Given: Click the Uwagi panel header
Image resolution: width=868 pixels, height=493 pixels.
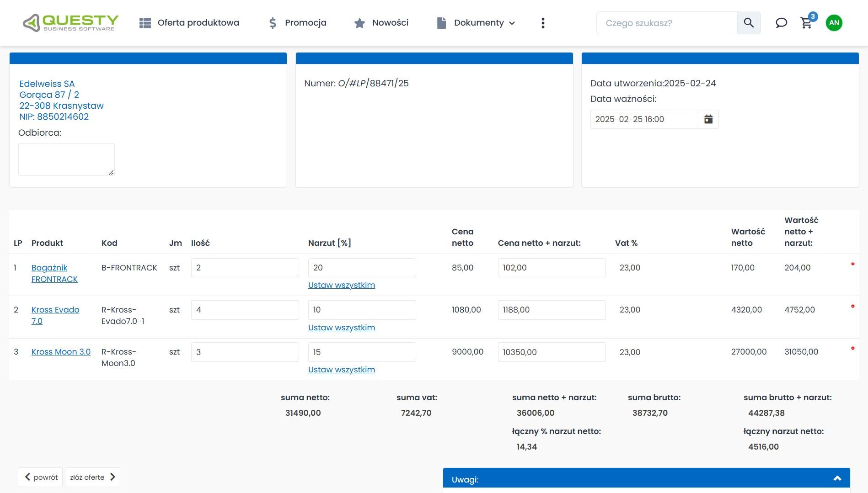Looking at the screenshot, I should click(646, 479).
